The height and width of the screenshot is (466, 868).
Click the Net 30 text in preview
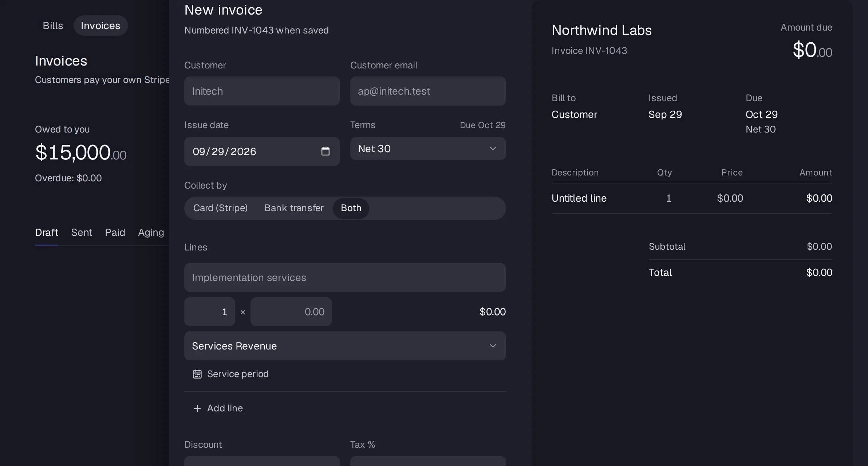pos(761,129)
